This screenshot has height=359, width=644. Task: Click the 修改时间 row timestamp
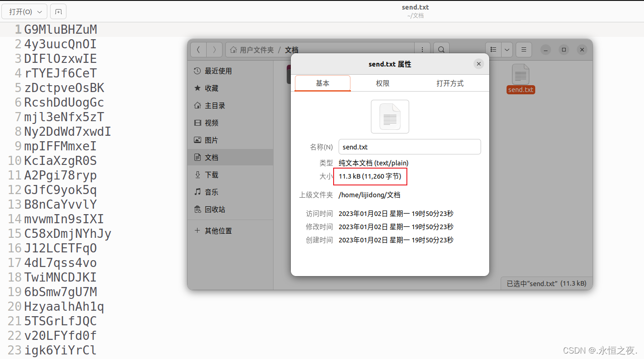click(396, 227)
